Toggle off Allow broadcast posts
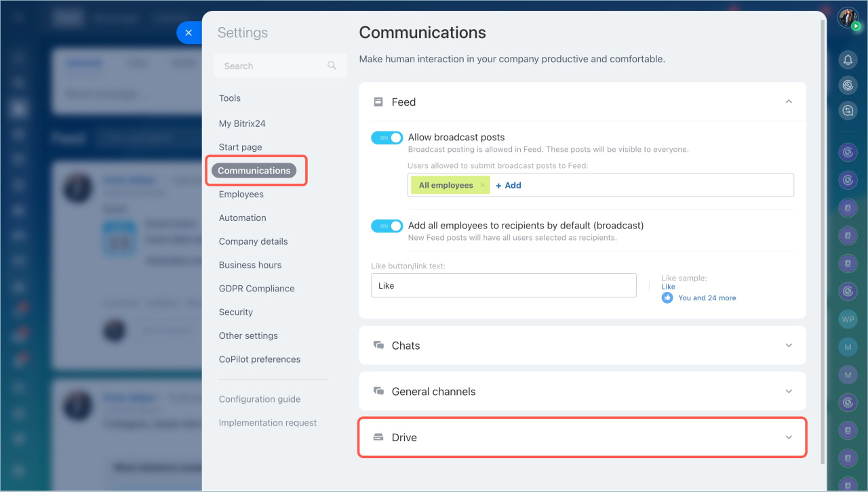 [x=387, y=138]
